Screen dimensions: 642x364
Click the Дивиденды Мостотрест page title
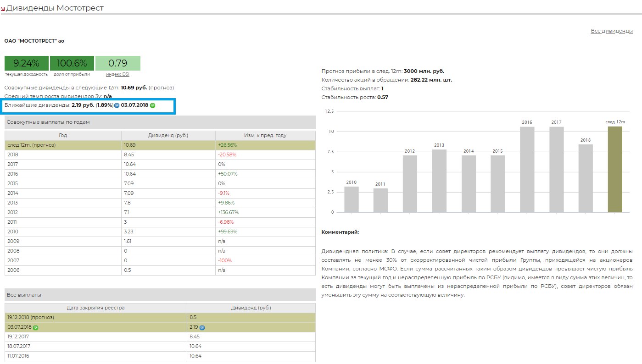pyautogui.click(x=55, y=8)
